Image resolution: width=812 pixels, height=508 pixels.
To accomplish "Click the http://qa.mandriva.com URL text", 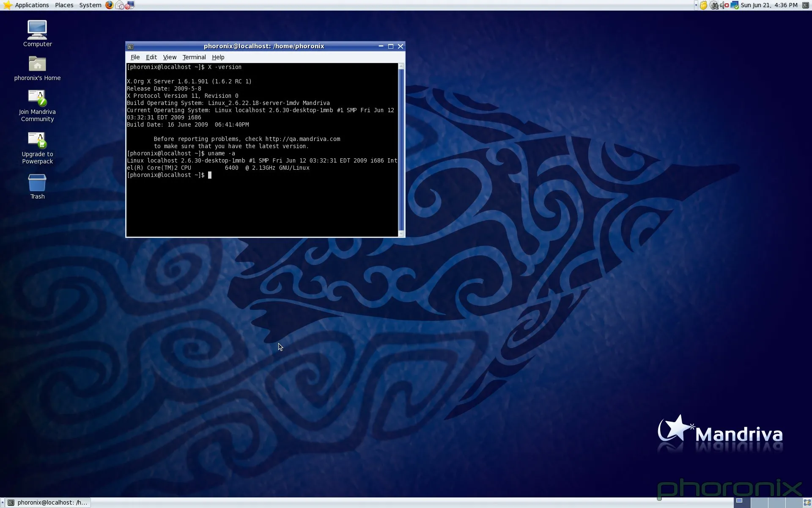I will [303, 139].
